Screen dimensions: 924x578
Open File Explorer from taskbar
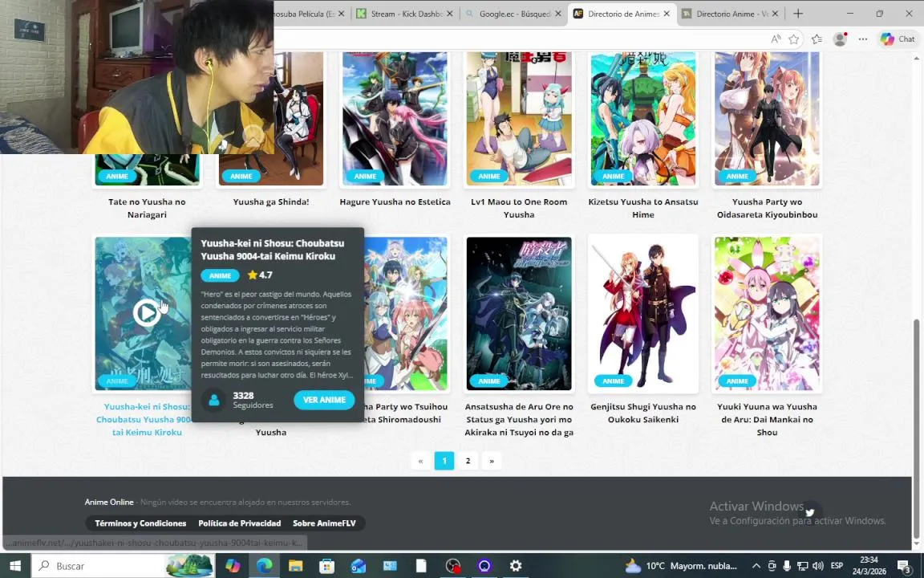[296, 566]
